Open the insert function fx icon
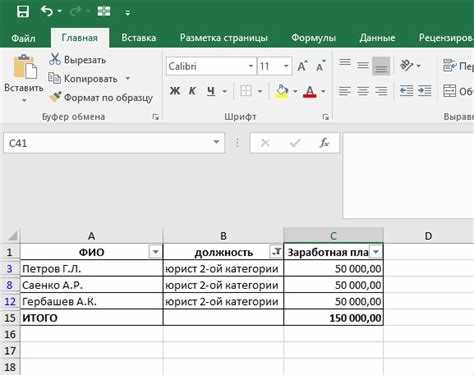Viewport: 474px width, 375px height. pos(324,143)
